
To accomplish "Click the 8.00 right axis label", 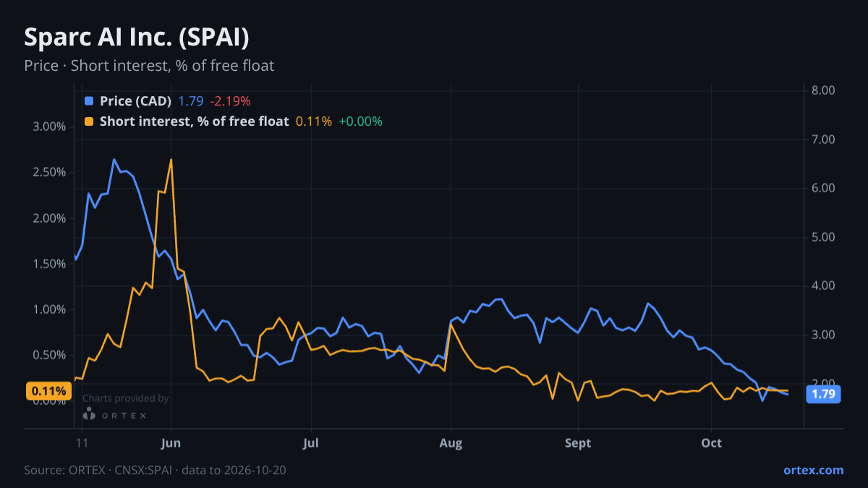I will (824, 90).
